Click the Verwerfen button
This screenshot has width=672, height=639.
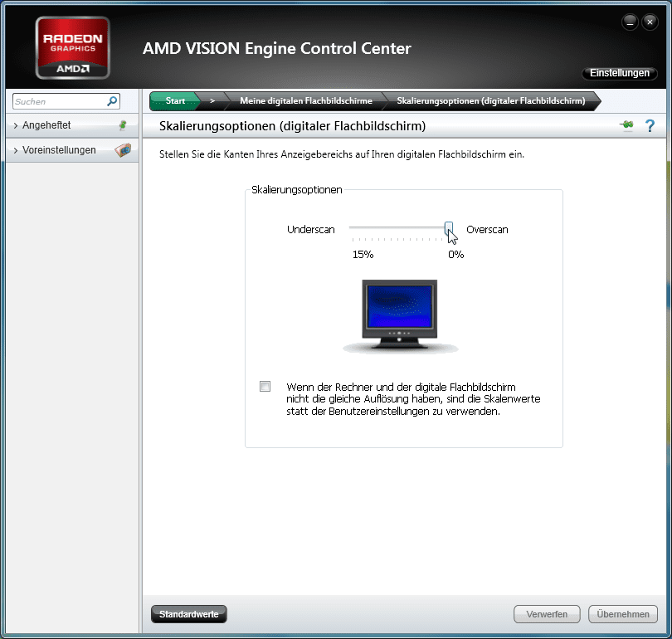click(547, 614)
